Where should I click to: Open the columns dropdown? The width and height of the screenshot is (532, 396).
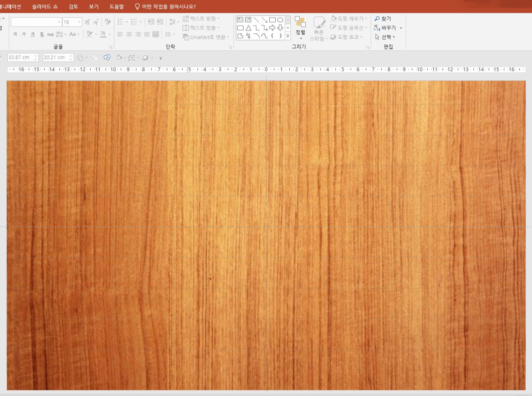[170, 34]
